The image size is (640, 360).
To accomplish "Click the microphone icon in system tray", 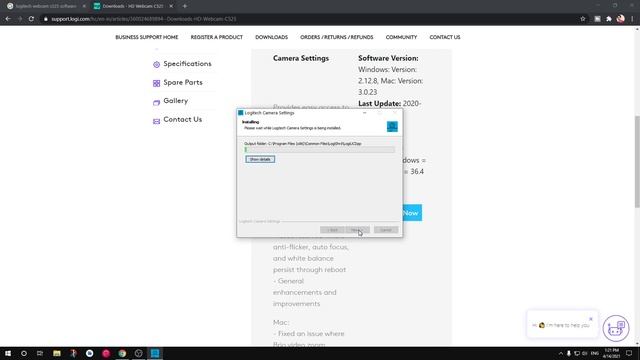I will [569, 353].
